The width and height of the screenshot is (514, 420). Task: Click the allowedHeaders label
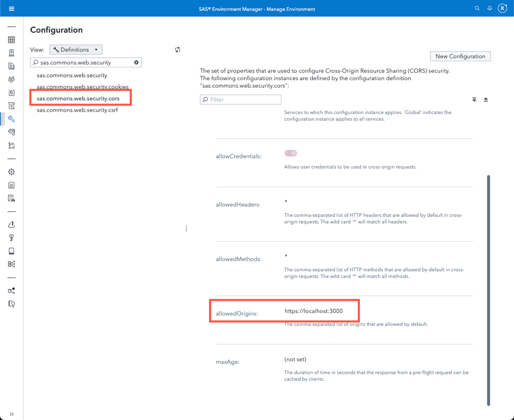[238, 205]
